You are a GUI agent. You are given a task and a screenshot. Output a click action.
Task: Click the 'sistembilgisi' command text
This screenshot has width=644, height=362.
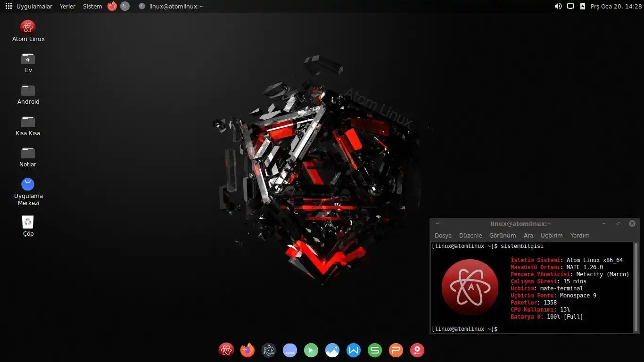tap(522, 246)
